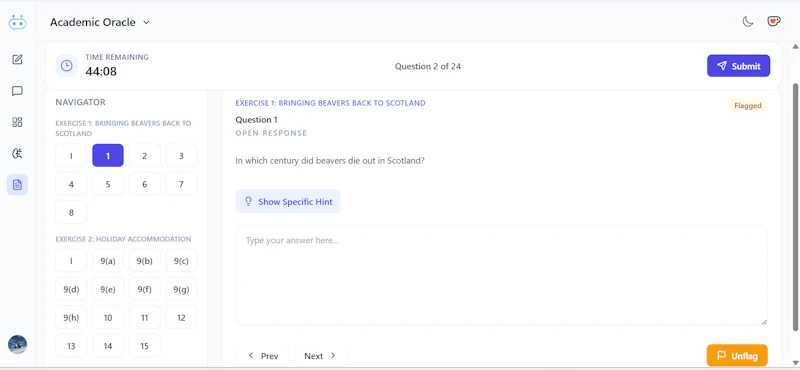Open the new note edit icon

[x=17, y=60]
